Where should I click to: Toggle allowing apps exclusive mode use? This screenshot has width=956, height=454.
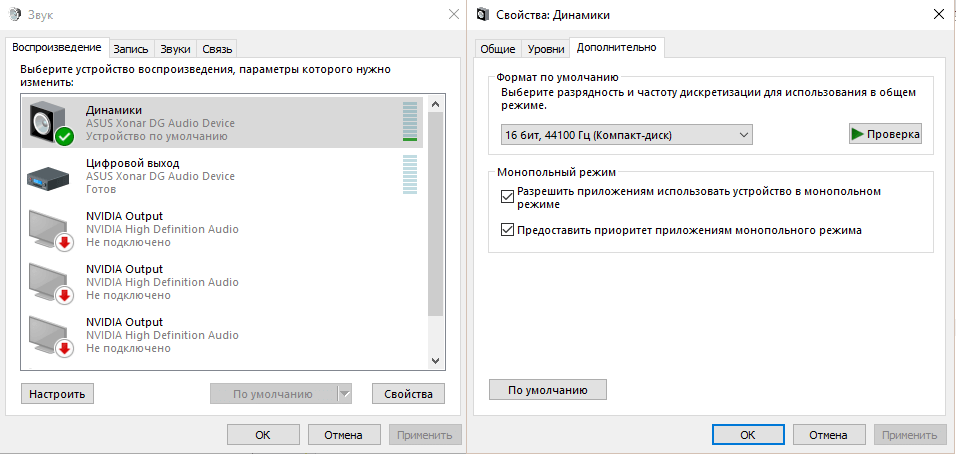point(507,197)
